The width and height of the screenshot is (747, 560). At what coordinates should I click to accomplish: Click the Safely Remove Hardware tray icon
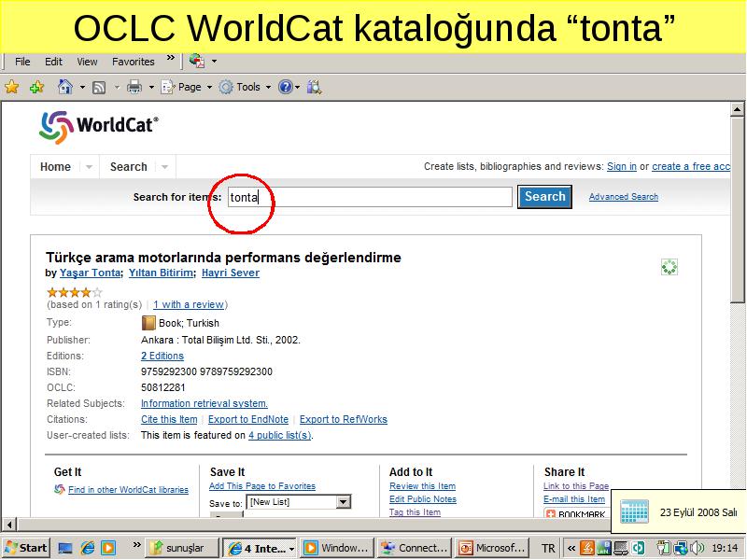point(664,548)
